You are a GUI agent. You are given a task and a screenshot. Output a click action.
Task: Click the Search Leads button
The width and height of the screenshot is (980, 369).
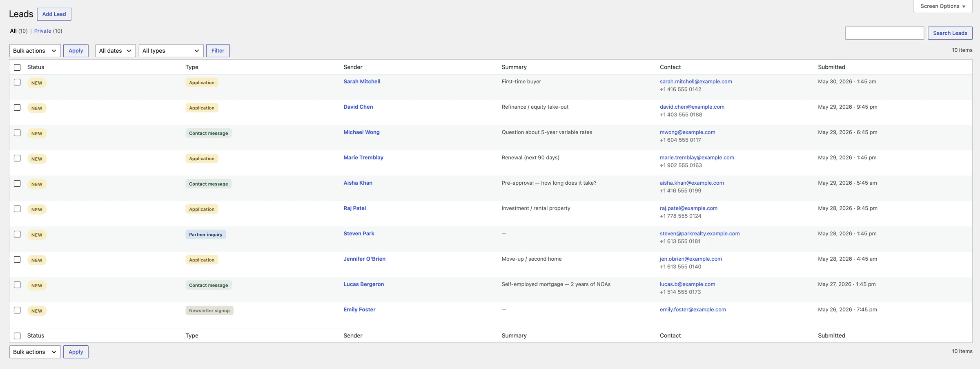(950, 33)
